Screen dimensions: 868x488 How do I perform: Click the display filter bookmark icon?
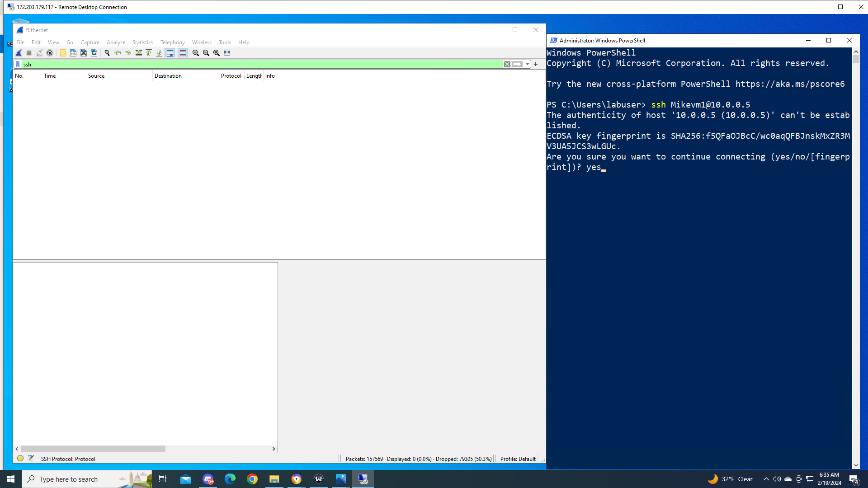(18, 64)
